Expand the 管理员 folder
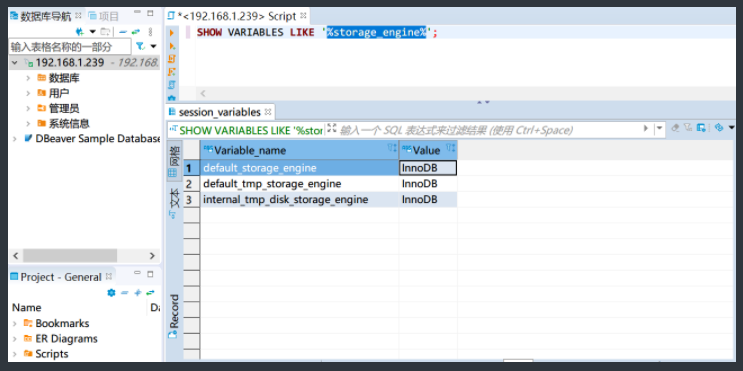 coord(28,109)
